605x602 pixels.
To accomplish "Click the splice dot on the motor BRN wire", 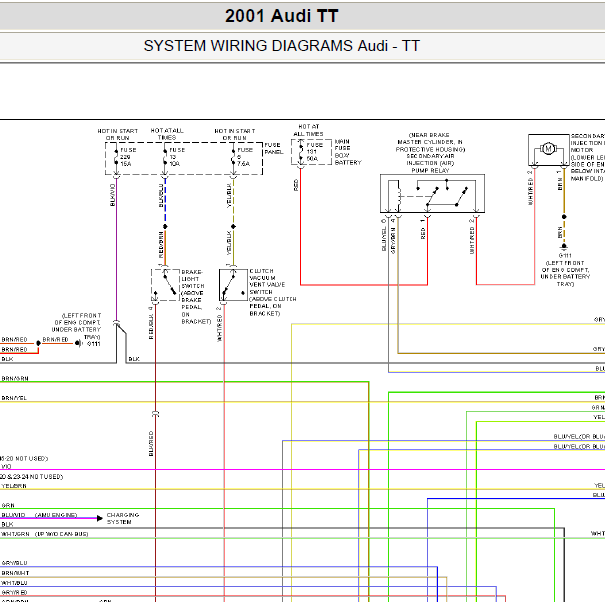I will coord(564,217).
